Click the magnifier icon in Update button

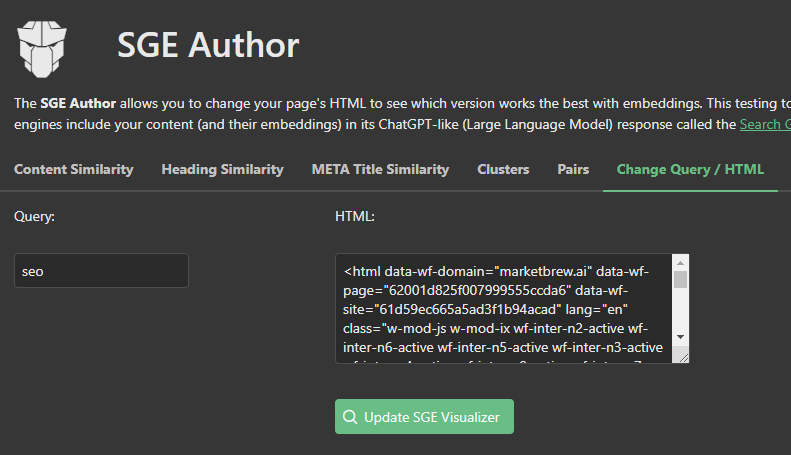[x=350, y=417]
